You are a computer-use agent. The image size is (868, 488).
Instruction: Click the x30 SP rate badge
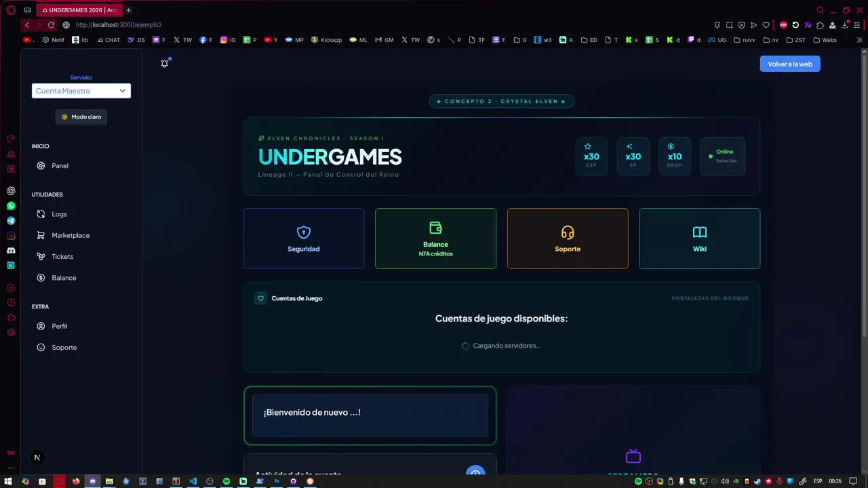[633, 156]
